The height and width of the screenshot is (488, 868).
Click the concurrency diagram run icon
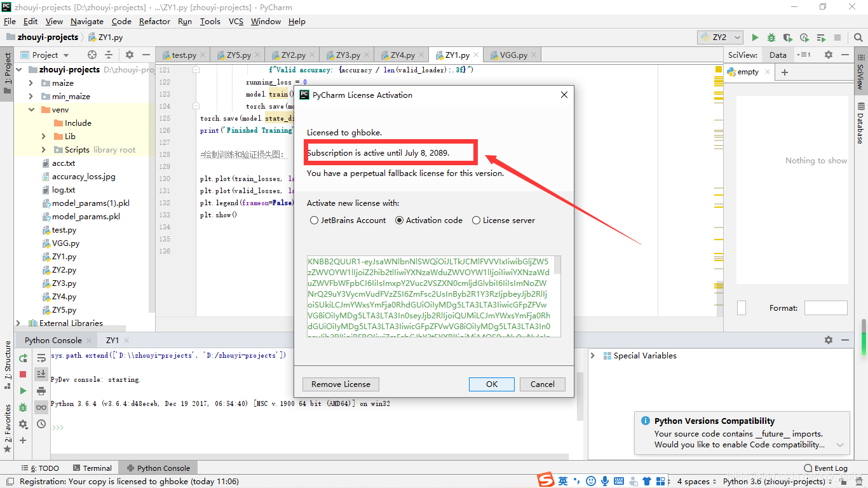(x=821, y=37)
